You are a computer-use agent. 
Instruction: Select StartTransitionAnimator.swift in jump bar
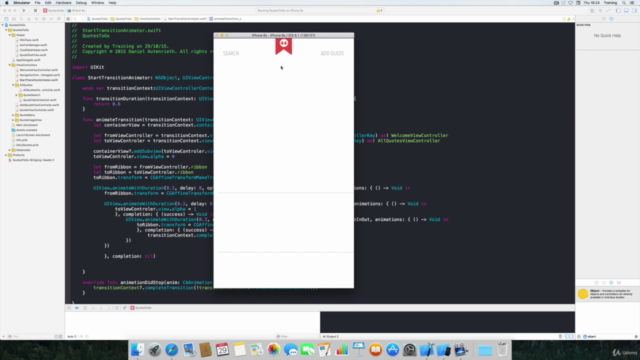(x=186, y=19)
